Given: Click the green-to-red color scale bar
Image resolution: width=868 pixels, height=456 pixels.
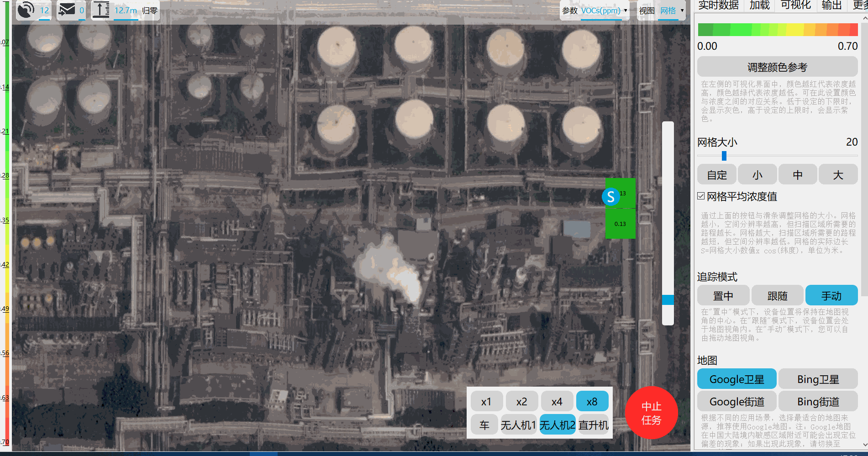Looking at the screenshot, I should click(x=778, y=30).
